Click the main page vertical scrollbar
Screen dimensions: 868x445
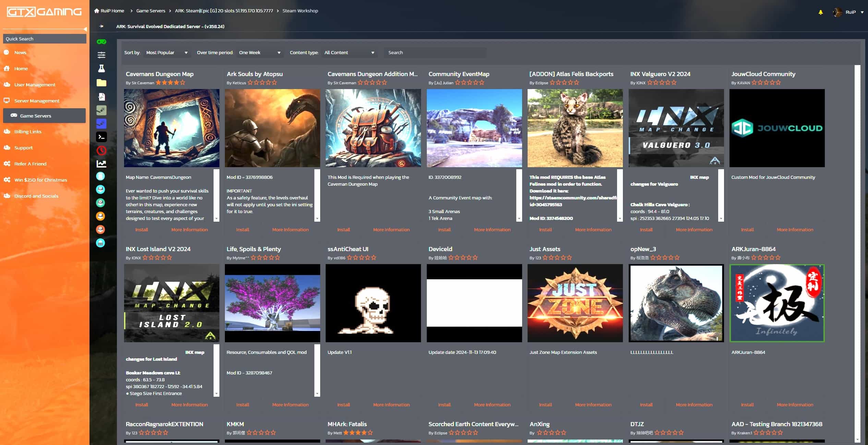tap(857, 254)
